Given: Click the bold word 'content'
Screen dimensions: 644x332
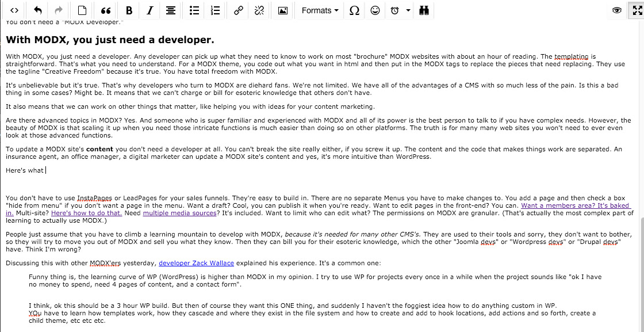Looking at the screenshot, I should [100, 149].
